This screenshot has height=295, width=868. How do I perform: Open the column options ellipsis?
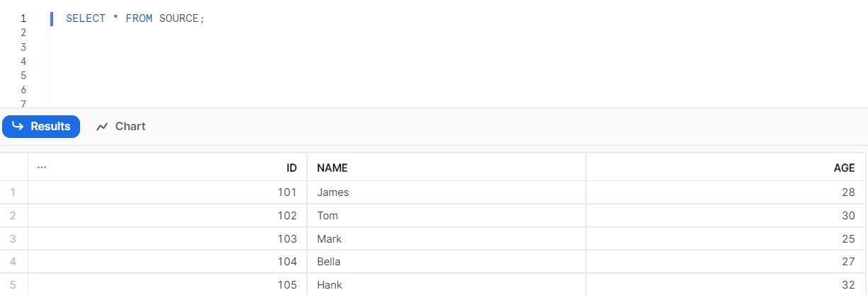click(42, 168)
